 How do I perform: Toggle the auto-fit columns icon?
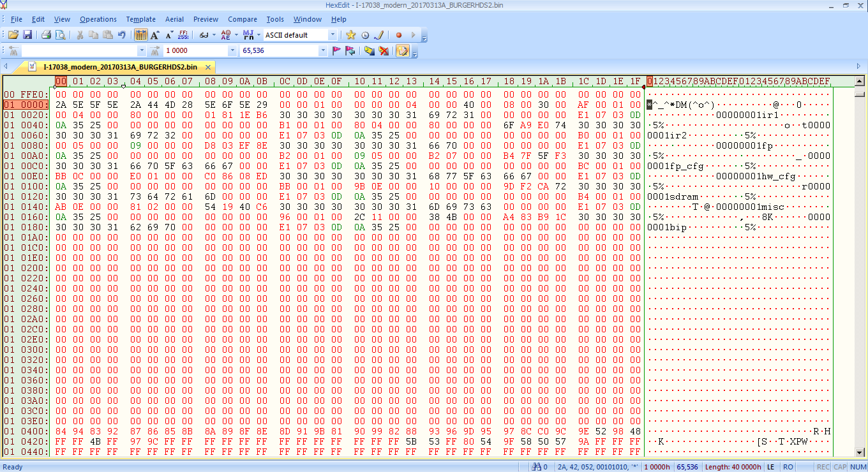click(x=141, y=35)
